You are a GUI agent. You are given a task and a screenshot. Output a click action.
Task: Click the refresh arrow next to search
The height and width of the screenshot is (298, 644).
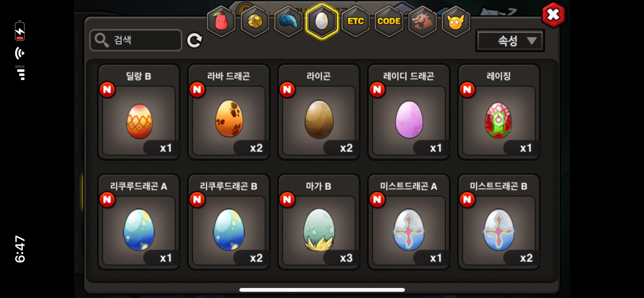[195, 41]
